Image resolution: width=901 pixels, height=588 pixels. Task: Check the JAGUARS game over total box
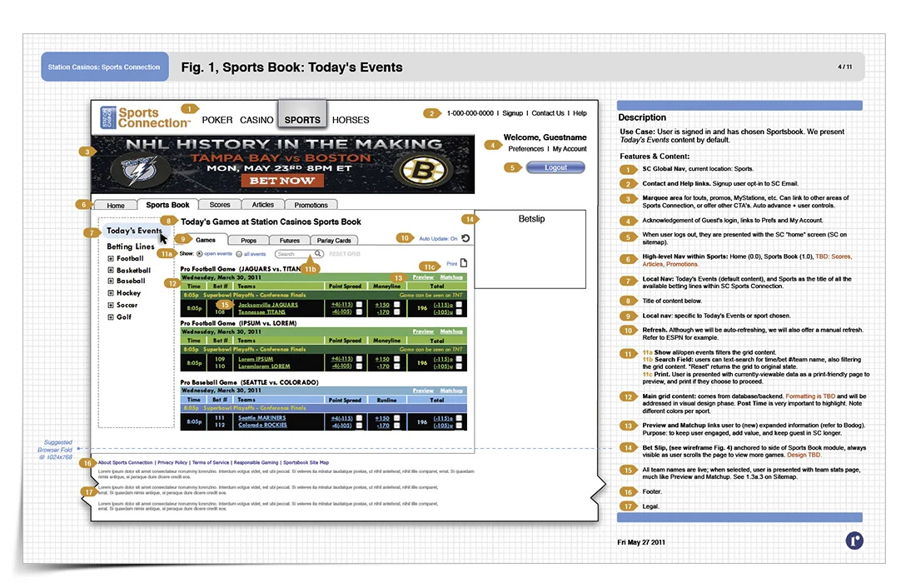459,305
